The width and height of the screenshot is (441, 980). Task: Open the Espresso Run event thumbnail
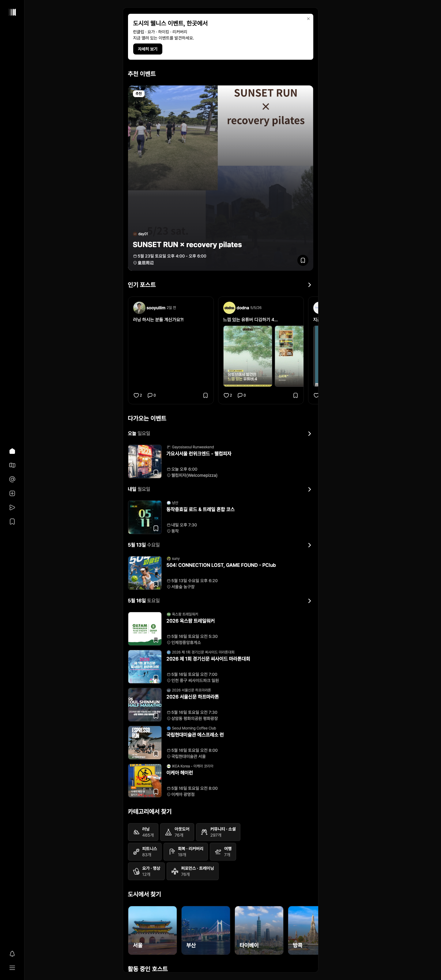point(145,743)
